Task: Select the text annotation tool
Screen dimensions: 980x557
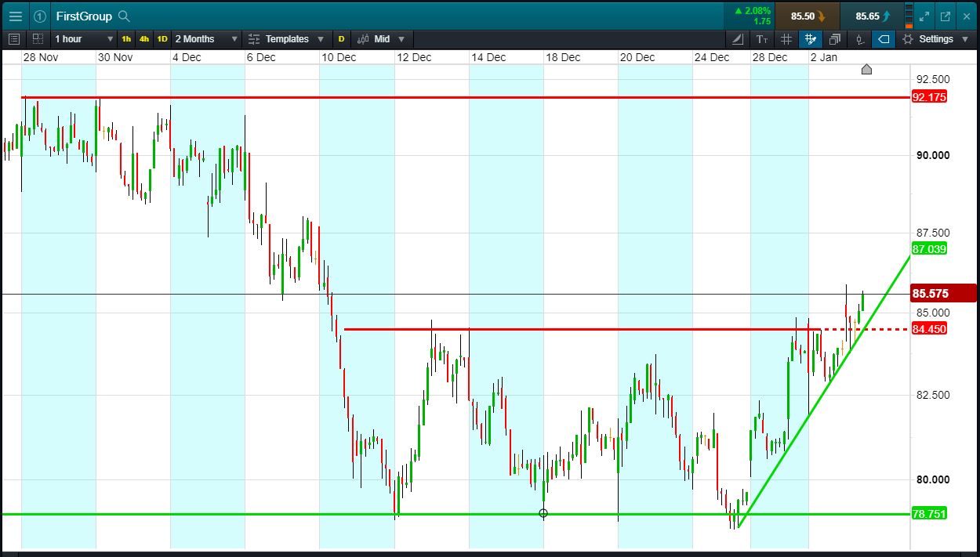Action: pyautogui.click(x=762, y=39)
